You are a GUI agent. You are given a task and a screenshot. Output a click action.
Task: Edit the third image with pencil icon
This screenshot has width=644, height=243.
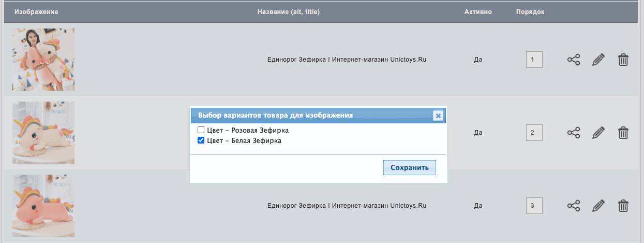pyautogui.click(x=598, y=206)
